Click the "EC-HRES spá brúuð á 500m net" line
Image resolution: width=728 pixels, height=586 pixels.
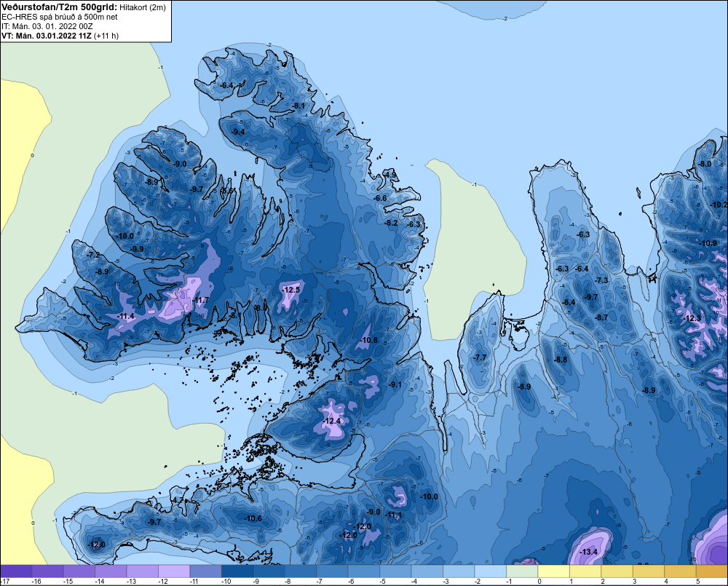(x=60, y=17)
